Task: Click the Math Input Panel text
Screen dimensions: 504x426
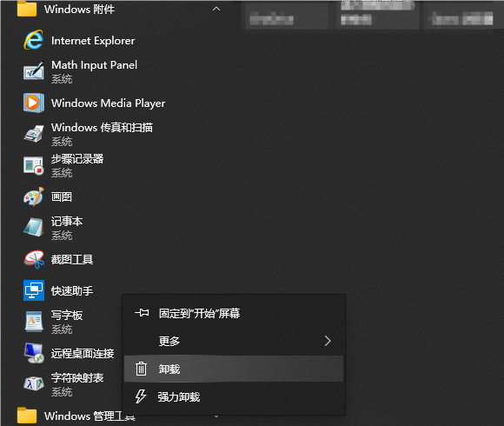Action: [x=94, y=65]
